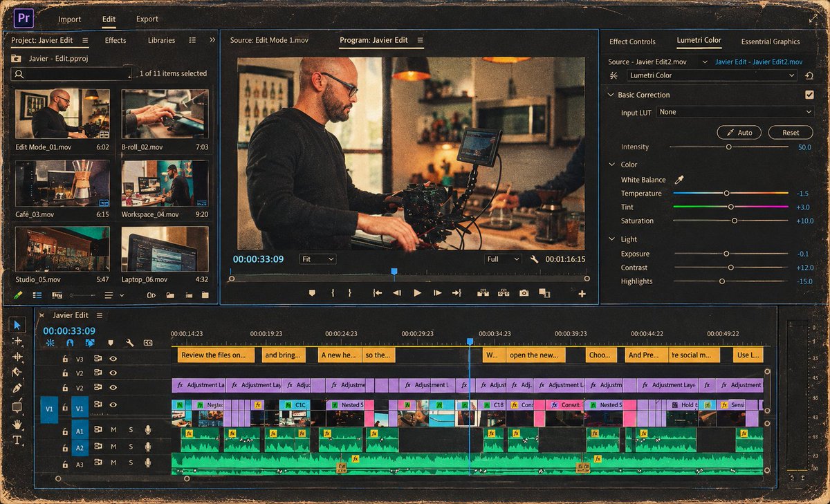Open Button Editor plus icon
The height and width of the screenshot is (504, 830).
coord(582,294)
